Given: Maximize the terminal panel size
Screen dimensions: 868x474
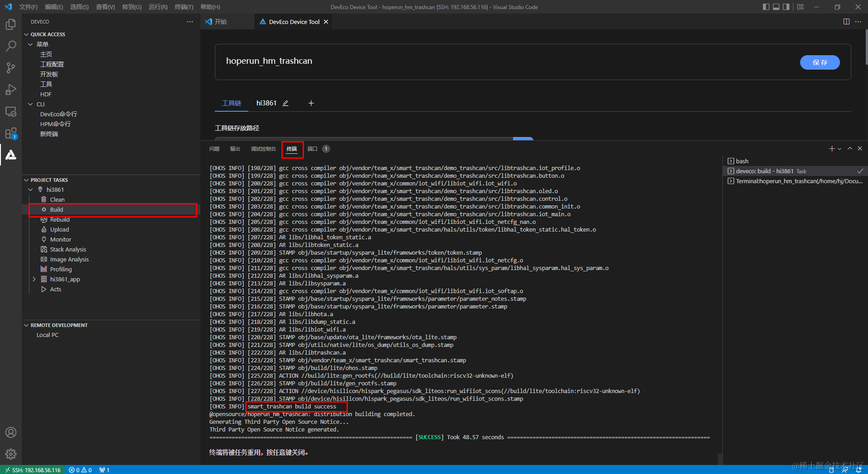Looking at the screenshot, I should pos(850,148).
